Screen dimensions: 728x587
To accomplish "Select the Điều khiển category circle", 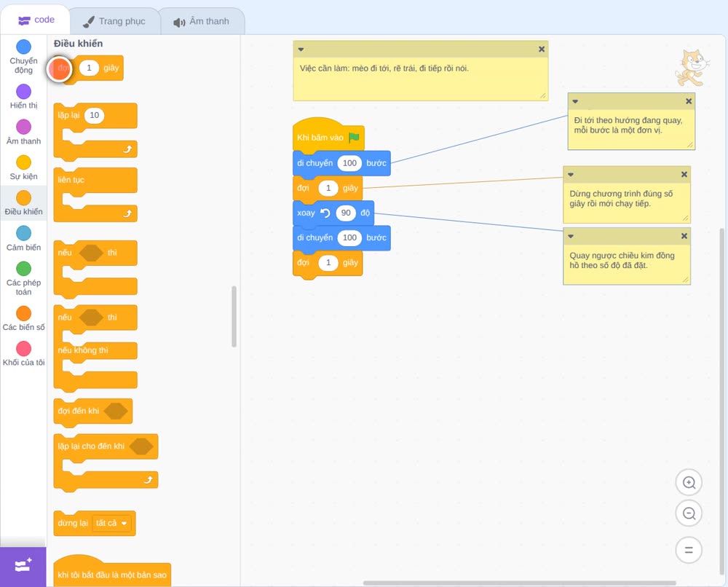I will 24,198.
